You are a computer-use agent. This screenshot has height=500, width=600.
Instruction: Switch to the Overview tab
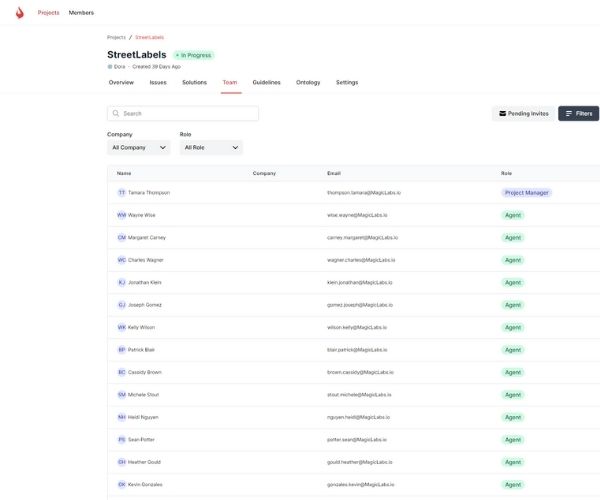tap(121, 82)
